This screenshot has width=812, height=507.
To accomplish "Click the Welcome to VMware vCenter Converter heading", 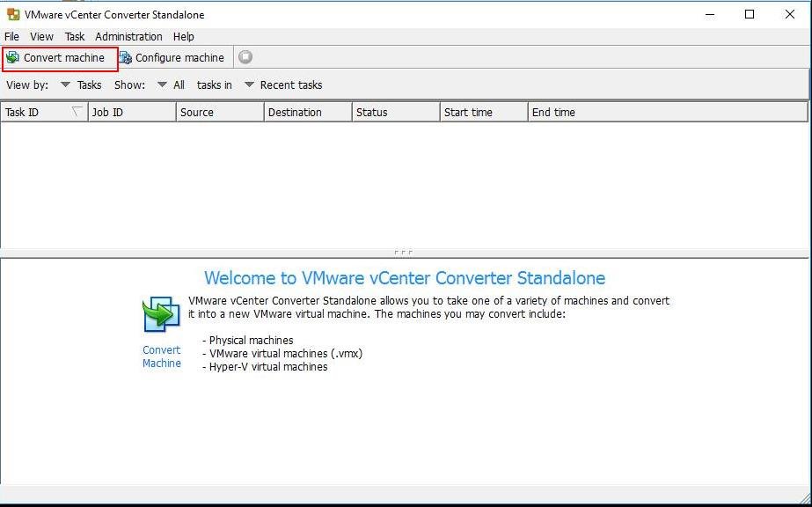I will click(x=405, y=278).
